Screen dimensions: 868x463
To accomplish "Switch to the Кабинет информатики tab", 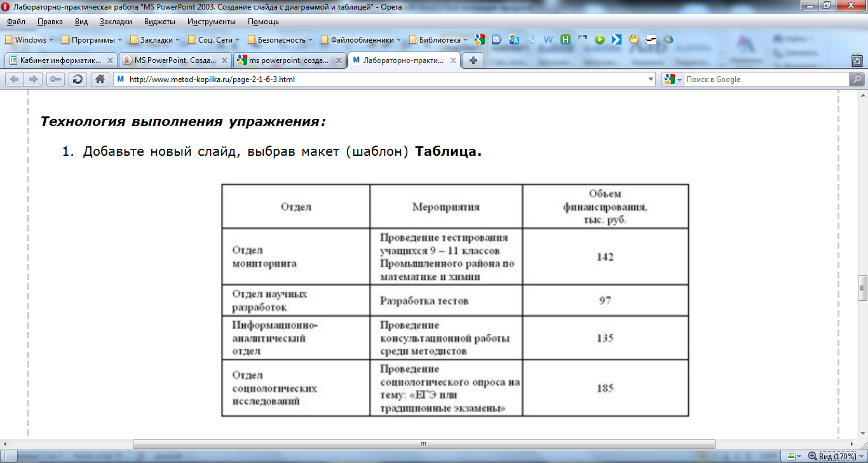I will click(60, 60).
